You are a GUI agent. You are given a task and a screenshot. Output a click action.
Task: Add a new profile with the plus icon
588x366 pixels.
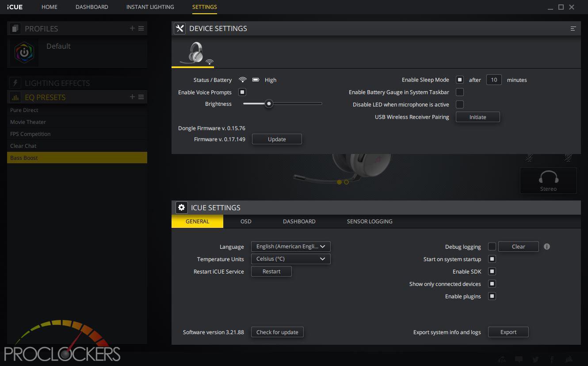tap(132, 28)
